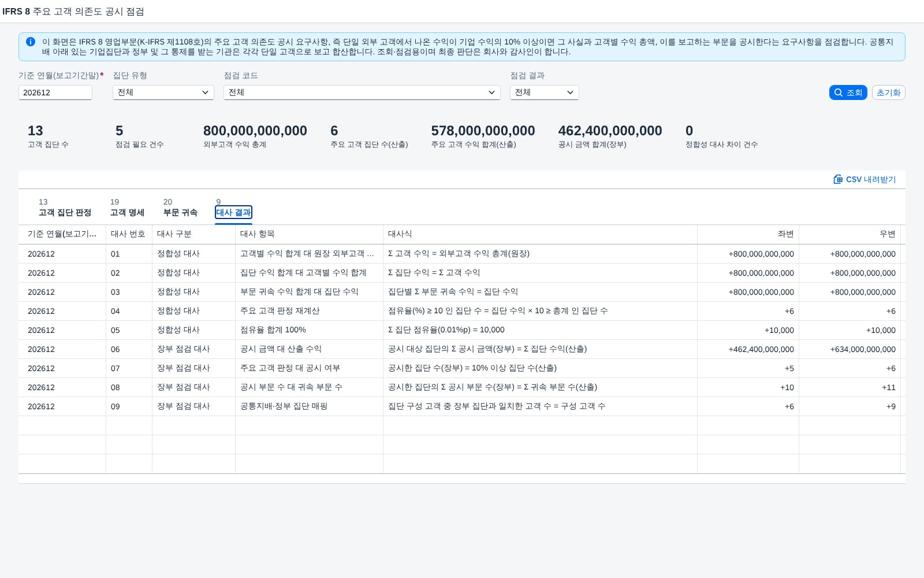The image size is (924, 578).
Task: Click the 점검 필요 건수 tile showing 5
Action: (139, 136)
